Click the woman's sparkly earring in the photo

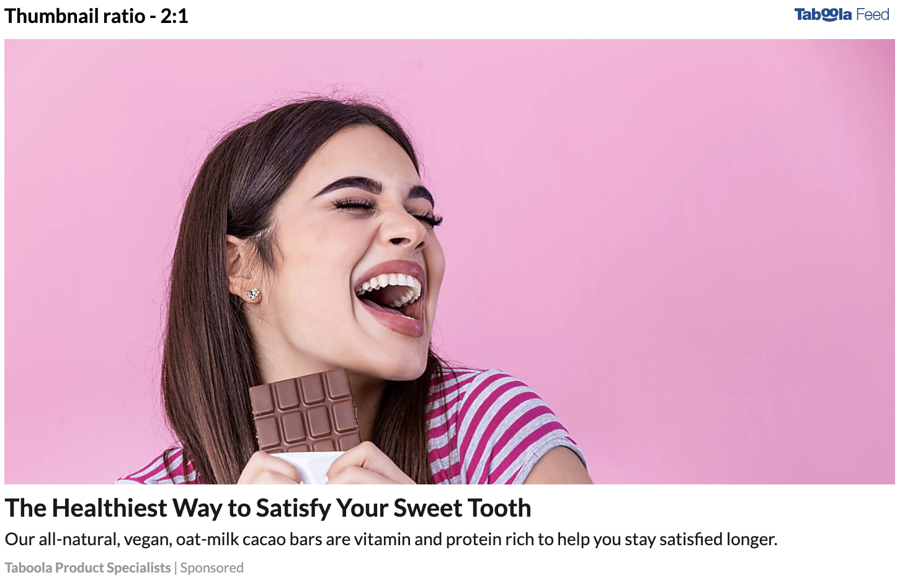coord(252,294)
